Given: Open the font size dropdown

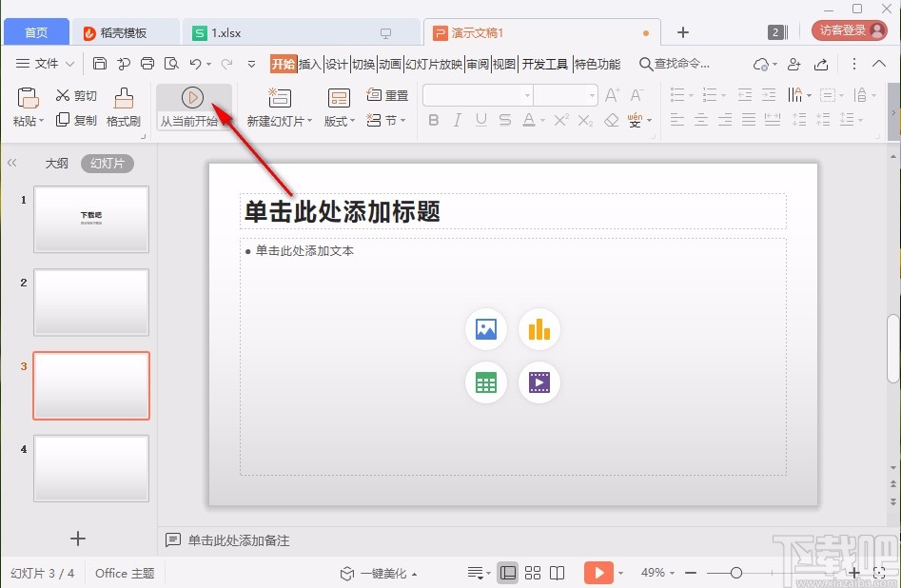Looking at the screenshot, I should pos(589,95).
